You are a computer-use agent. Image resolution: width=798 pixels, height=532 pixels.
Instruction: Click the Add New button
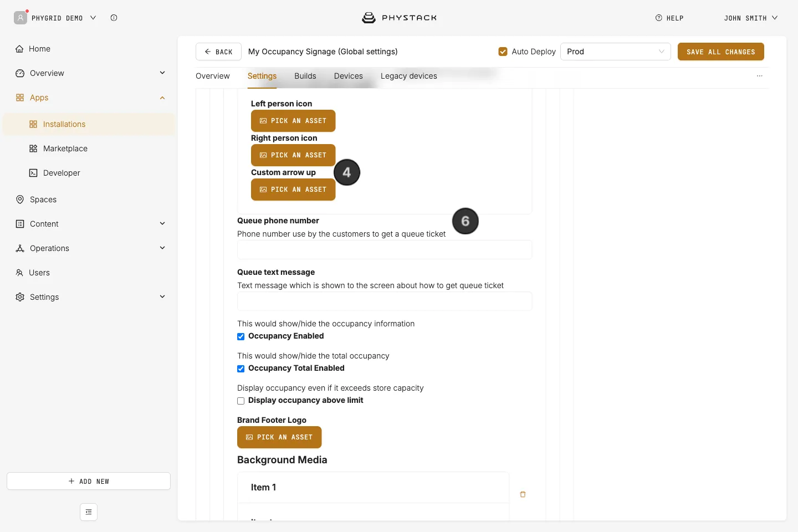coord(89,481)
